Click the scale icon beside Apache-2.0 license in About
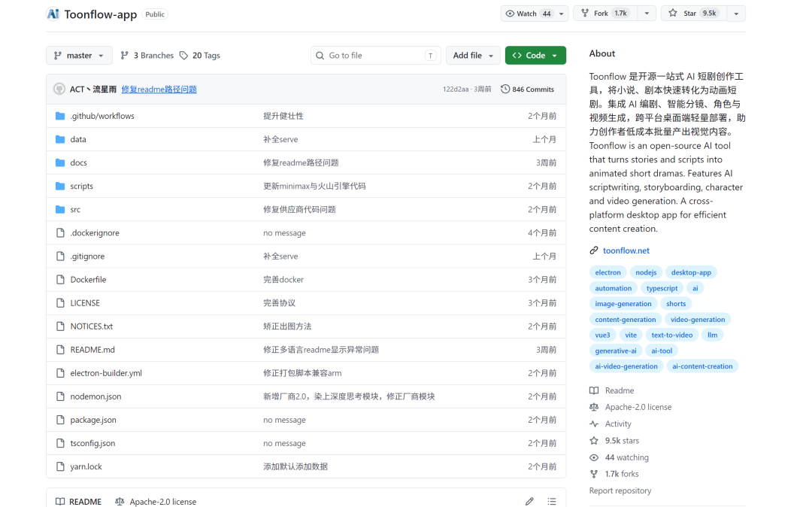 (x=594, y=407)
